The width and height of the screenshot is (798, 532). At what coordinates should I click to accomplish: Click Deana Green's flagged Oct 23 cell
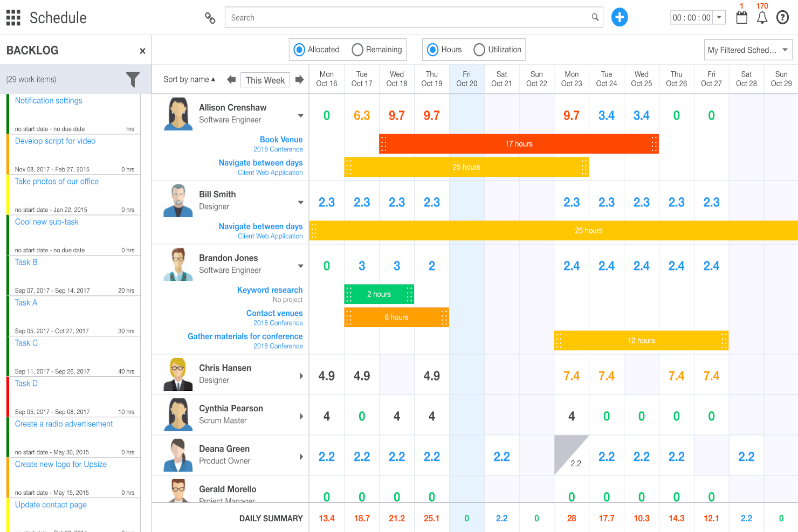pos(572,455)
